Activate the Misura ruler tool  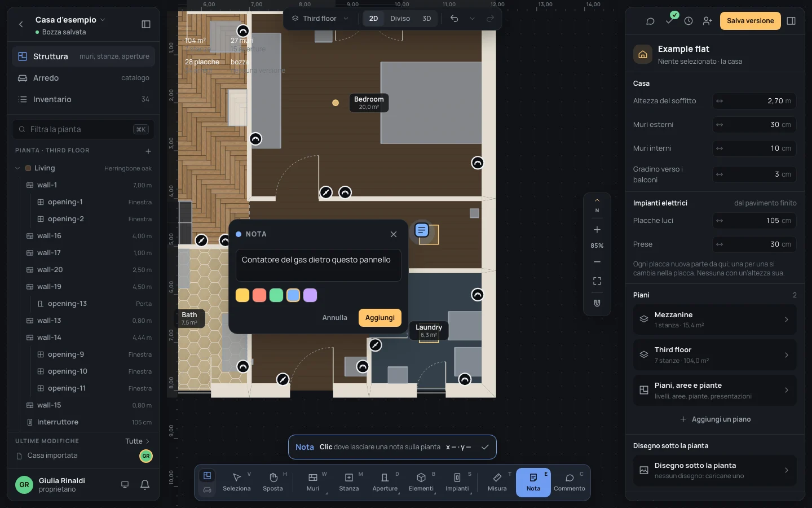[497, 483]
